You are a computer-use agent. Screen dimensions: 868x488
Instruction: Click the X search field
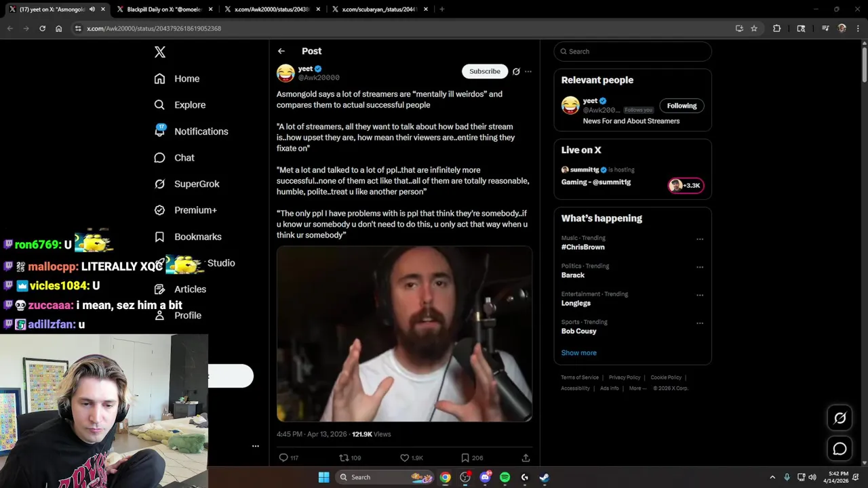tap(633, 52)
